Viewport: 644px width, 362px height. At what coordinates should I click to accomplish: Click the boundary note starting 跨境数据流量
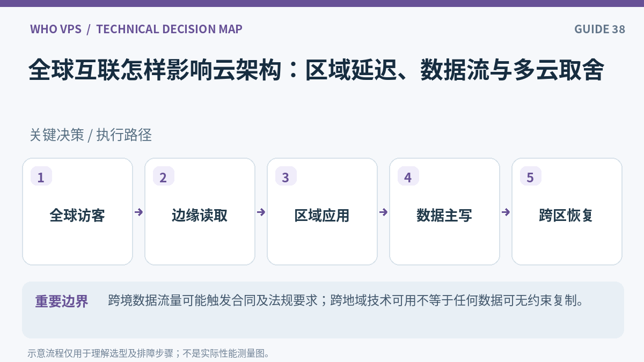pyautogui.click(x=346, y=300)
